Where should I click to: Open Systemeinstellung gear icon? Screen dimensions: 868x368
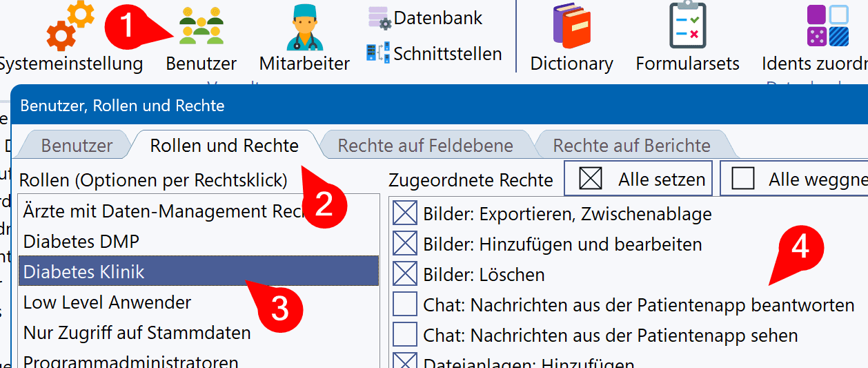(70, 26)
